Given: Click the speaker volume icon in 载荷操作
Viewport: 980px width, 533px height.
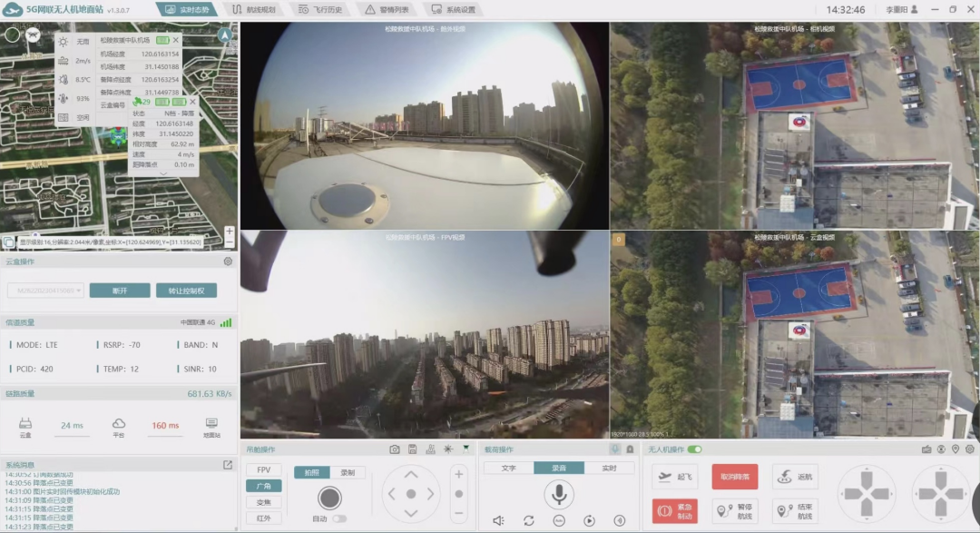Looking at the screenshot, I should pos(498,520).
